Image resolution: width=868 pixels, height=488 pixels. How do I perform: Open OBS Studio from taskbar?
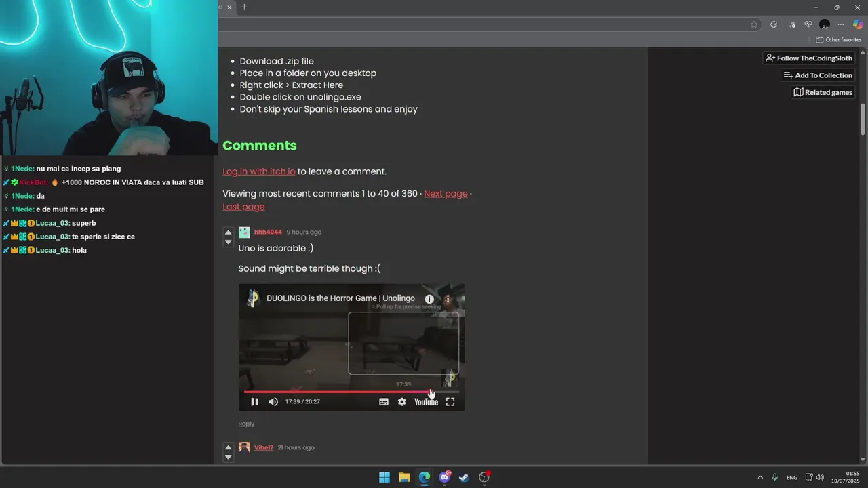coord(484,477)
